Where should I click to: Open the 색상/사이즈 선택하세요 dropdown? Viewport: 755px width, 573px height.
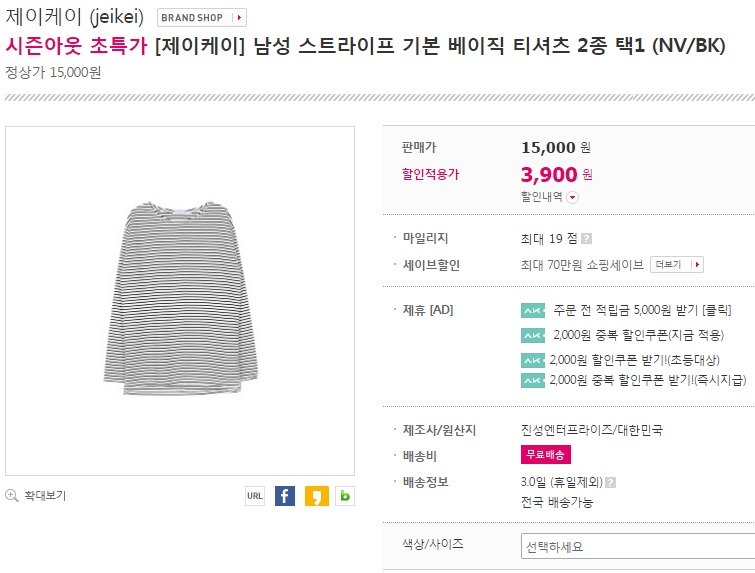[637, 547]
